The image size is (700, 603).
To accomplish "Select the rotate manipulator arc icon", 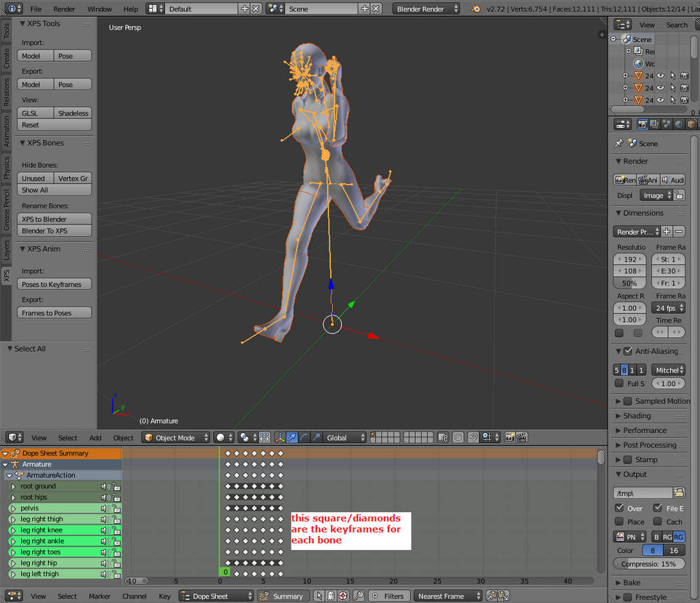I will click(304, 437).
